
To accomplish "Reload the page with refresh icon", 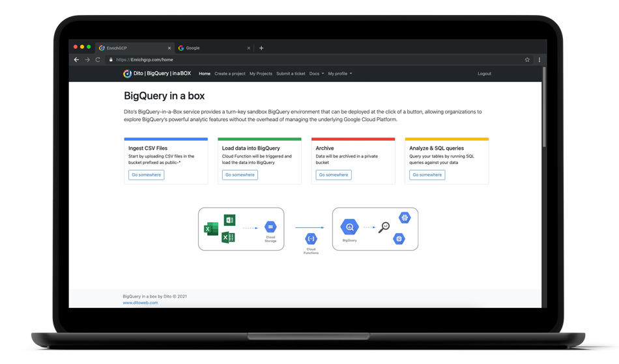I will (x=98, y=59).
